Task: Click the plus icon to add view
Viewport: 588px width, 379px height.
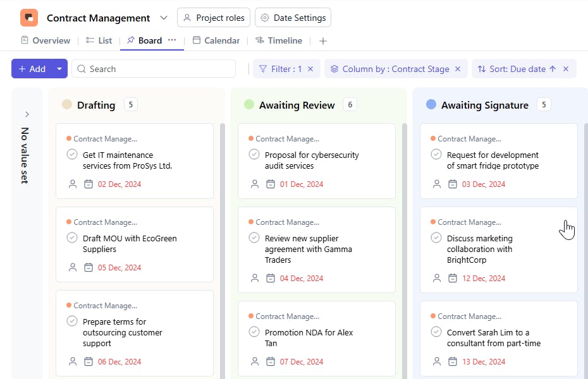Action: (x=323, y=41)
